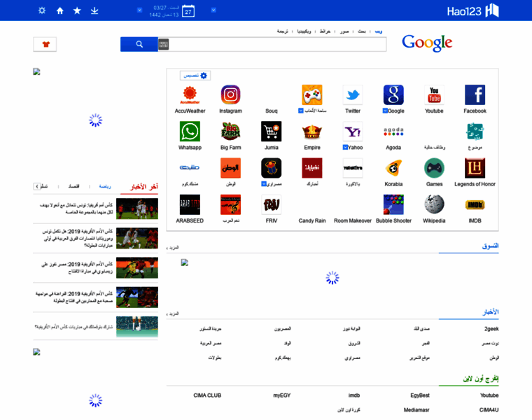Select the image search tab above the search bar
Viewport: 532px width, 420px height.
click(344, 31)
